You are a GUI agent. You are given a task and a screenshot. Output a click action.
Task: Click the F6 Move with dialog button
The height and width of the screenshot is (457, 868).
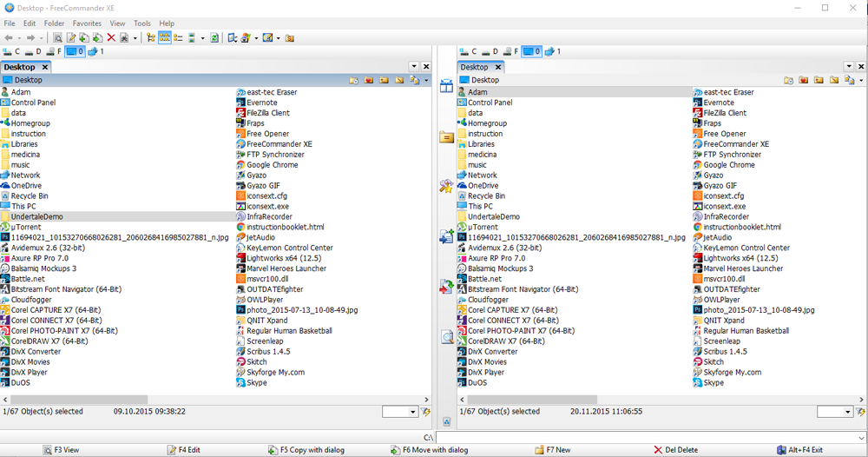(x=429, y=450)
